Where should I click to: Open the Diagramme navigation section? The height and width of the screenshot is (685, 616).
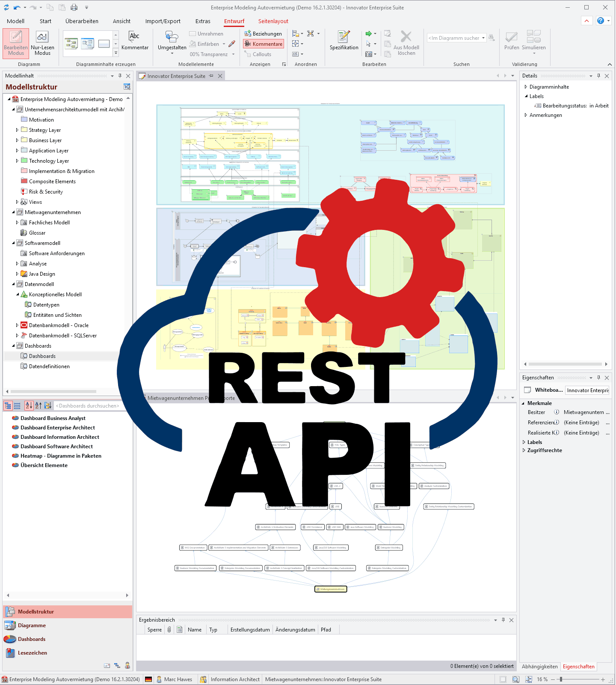(x=32, y=625)
